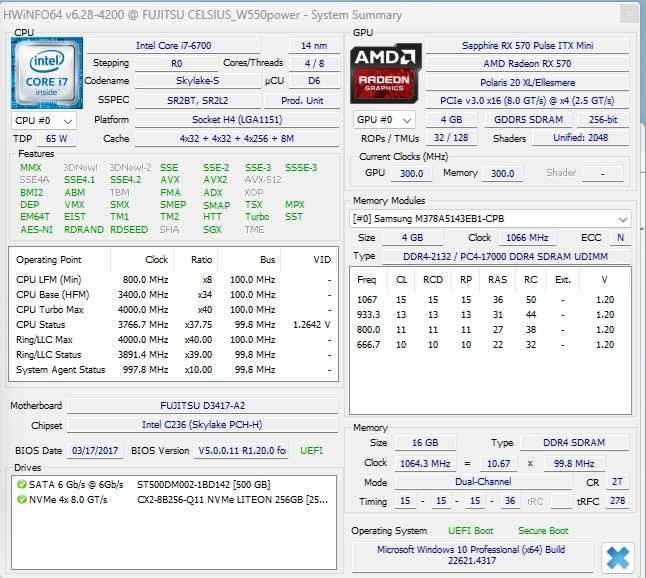The height and width of the screenshot is (578, 646).
Task: Click the SGX feature flag
Action: (x=212, y=229)
